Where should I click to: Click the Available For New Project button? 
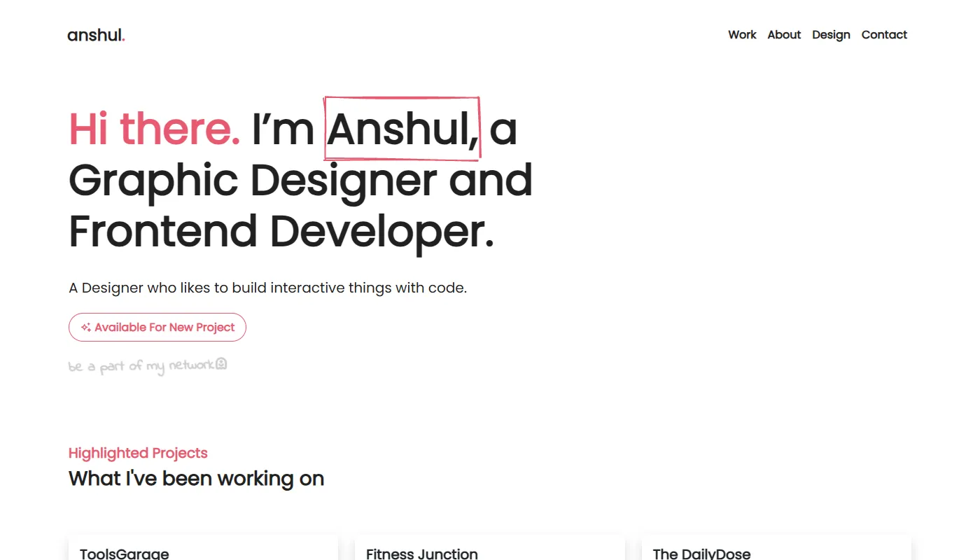click(157, 327)
